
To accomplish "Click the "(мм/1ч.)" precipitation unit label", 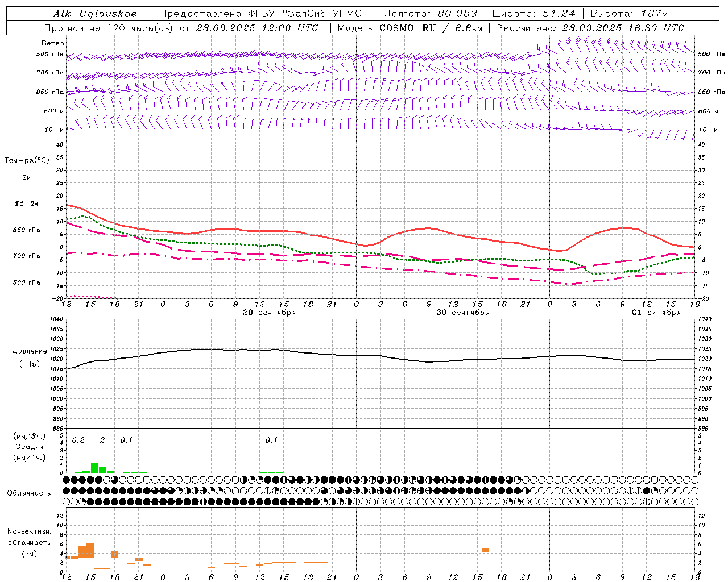I will [30, 457].
